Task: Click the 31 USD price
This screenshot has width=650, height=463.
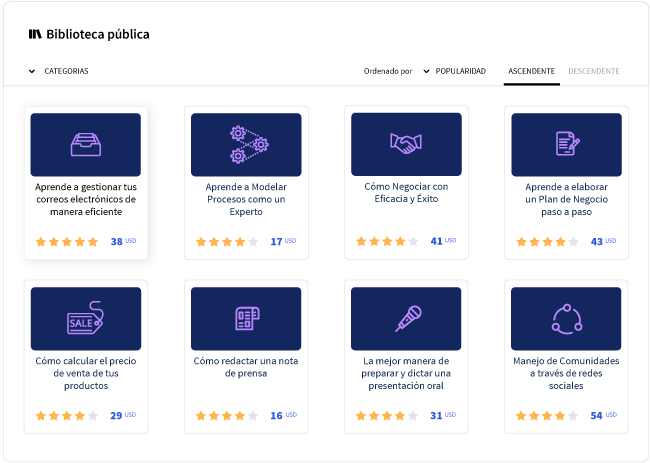Action: click(x=443, y=415)
